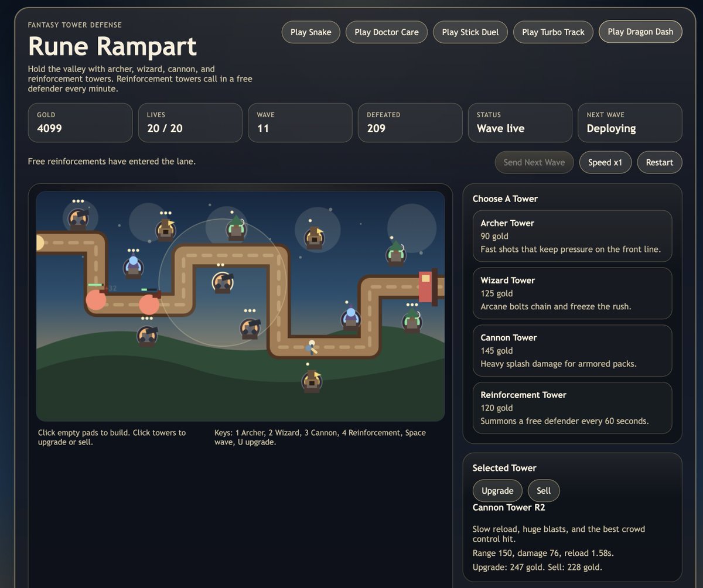
Task: Choose the Wizard Tower card
Action: pyautogui.click(x=572, y=293)
